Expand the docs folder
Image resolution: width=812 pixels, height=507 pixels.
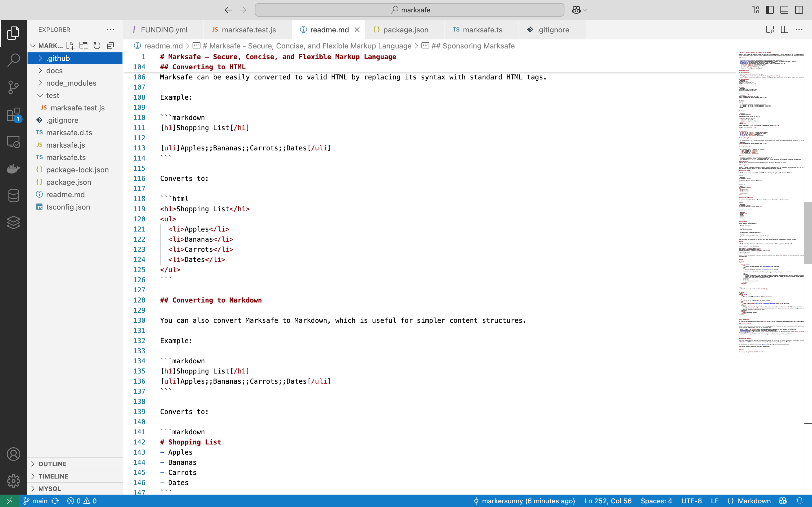tap(54, 70)
